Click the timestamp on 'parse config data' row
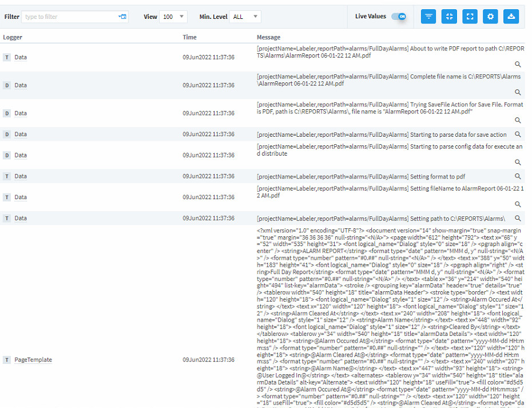 click(x=208, y=156)
